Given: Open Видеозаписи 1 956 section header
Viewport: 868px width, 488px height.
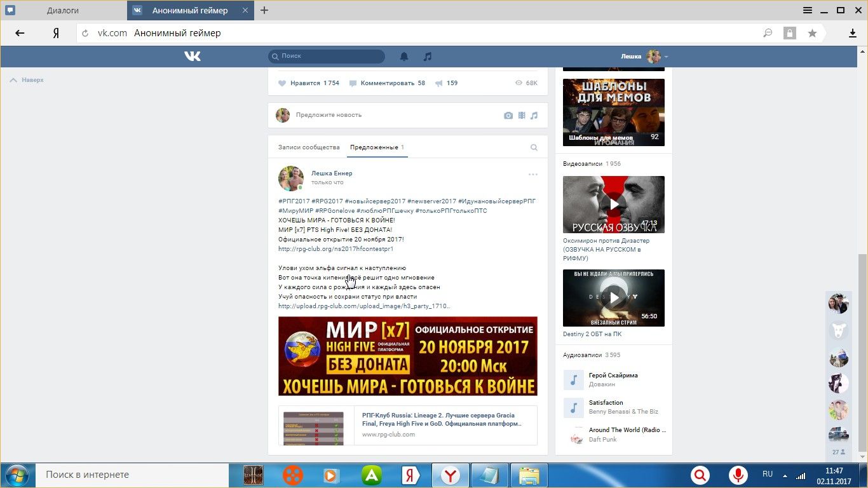Looking at the screenshot, I should pos(592,164).
